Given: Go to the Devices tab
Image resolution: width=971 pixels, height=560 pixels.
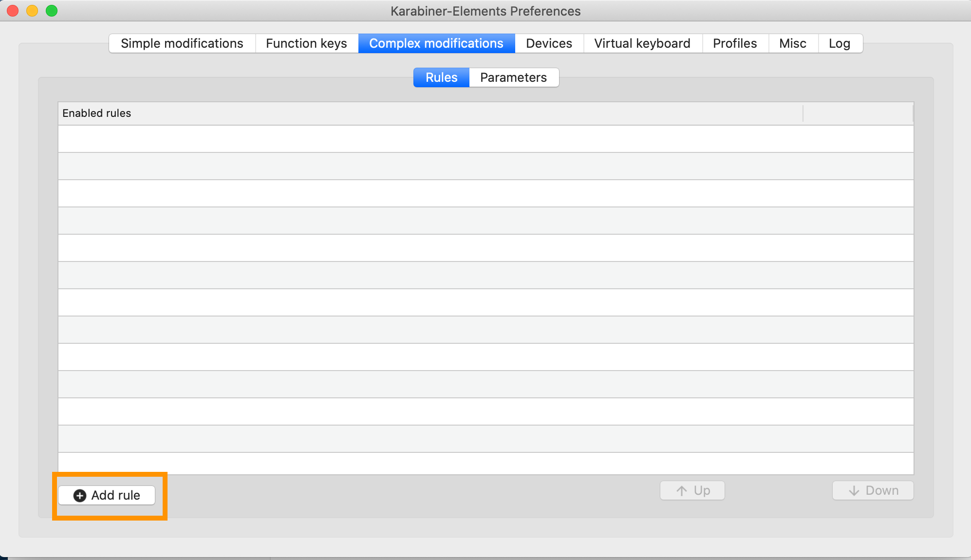Looking at the screenshot, I should pyautogui.click(x=549, y=43).
